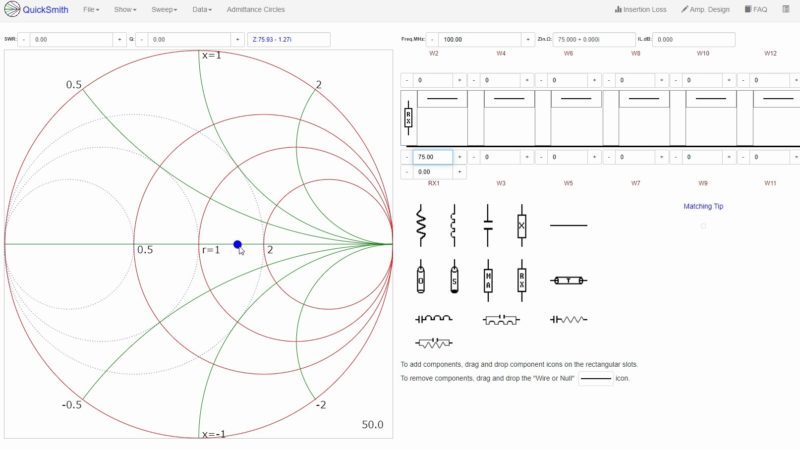Select the transmission line component icon

(568, 281)
